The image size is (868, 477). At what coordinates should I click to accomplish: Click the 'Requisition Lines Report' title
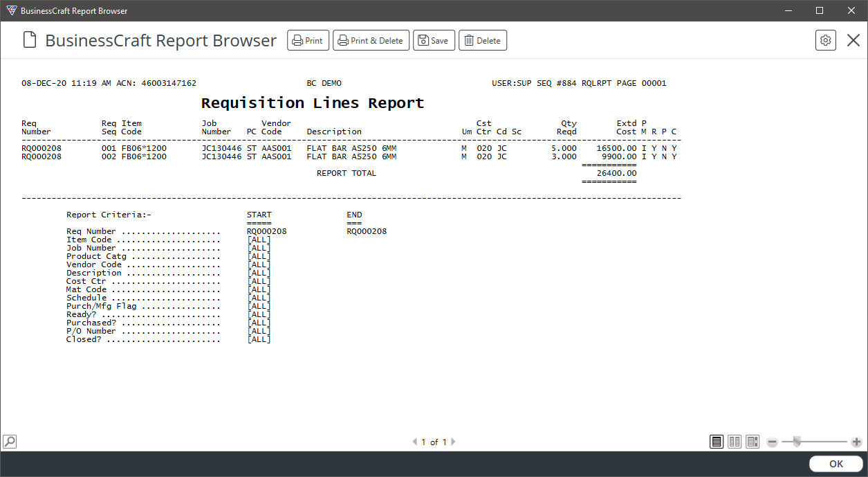coord(313,103)
